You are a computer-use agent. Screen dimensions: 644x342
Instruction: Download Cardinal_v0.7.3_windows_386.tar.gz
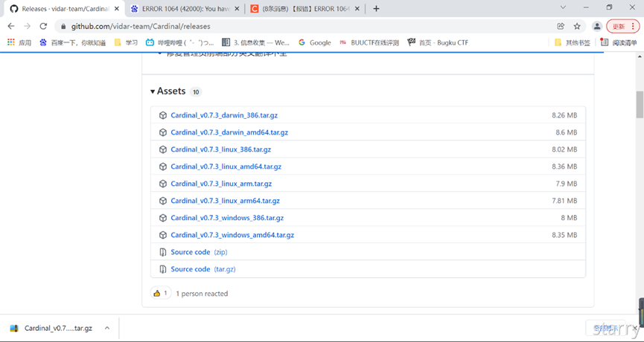(227, 218)
